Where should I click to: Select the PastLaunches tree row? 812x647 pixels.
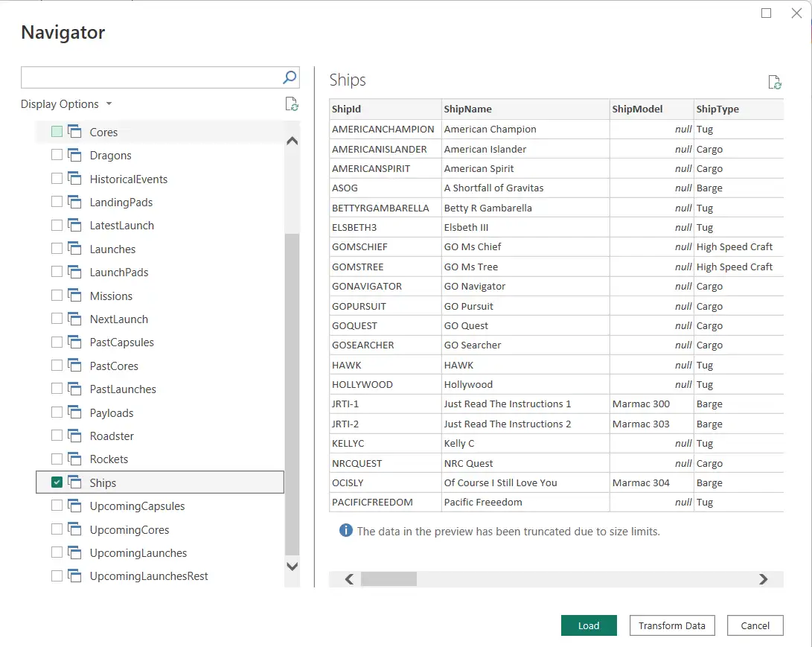click(x=160, y=389)
